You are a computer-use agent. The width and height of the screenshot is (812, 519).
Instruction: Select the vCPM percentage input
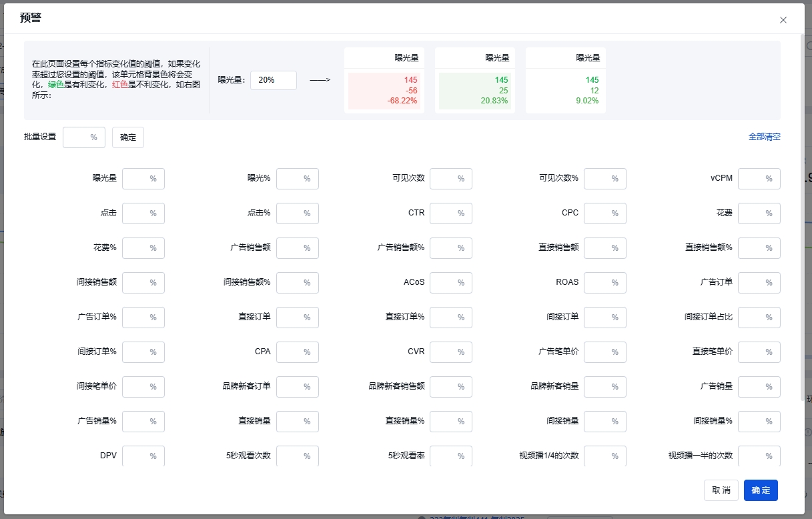click(753, 179)
